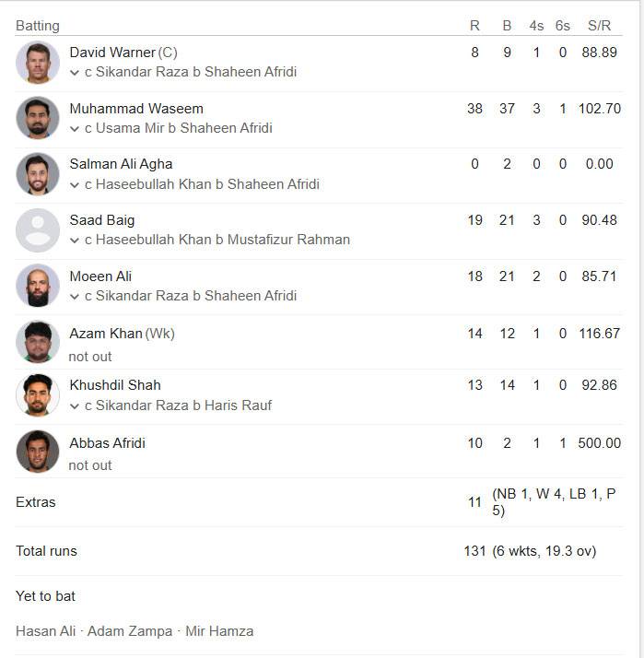The width and height of the screenshot is (644, 658).
Task: Select Mir Hamza in yet to bat
Action: (x=219, y=631)
